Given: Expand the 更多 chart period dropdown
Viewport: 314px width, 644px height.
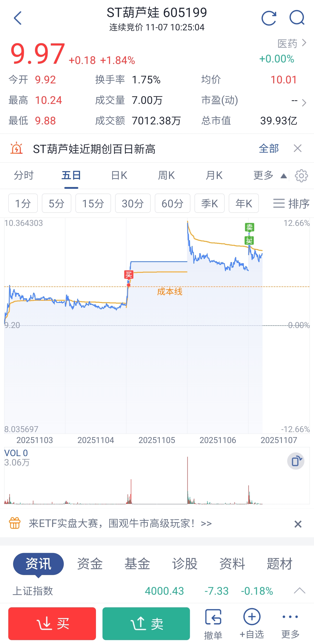Looking at the screenshot, I should [x=270, y=176].
